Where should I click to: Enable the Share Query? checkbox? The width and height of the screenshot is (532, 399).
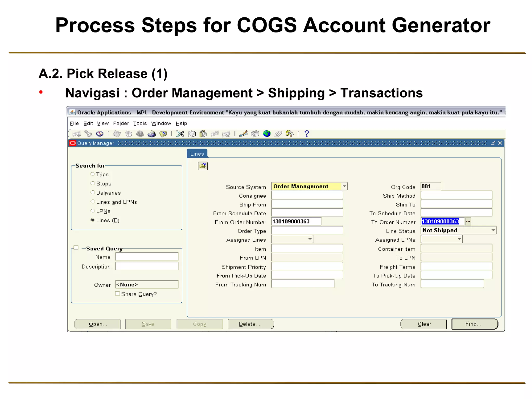[x=117, y=294]
